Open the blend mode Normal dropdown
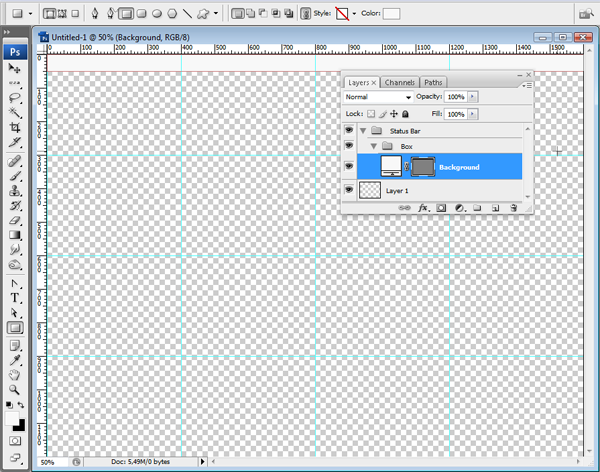 378,97
